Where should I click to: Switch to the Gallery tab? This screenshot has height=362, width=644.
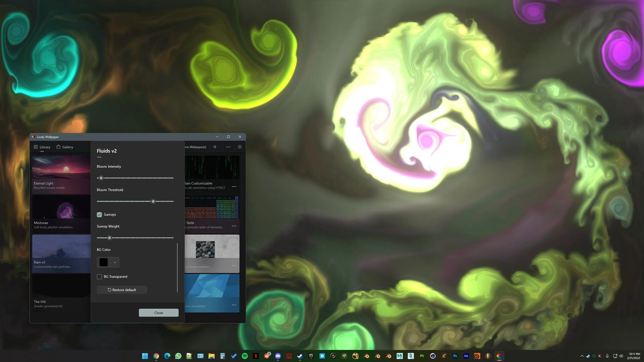pyautogui.click(x=67, y=147)
